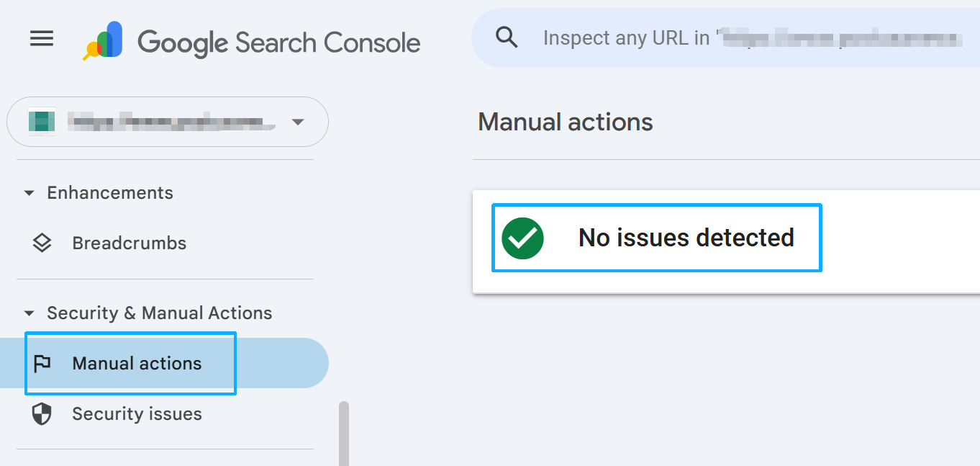Viewport: 980px width, 466px height.
Task: Click the Security issues shield icon
Action: coord(42,413)
